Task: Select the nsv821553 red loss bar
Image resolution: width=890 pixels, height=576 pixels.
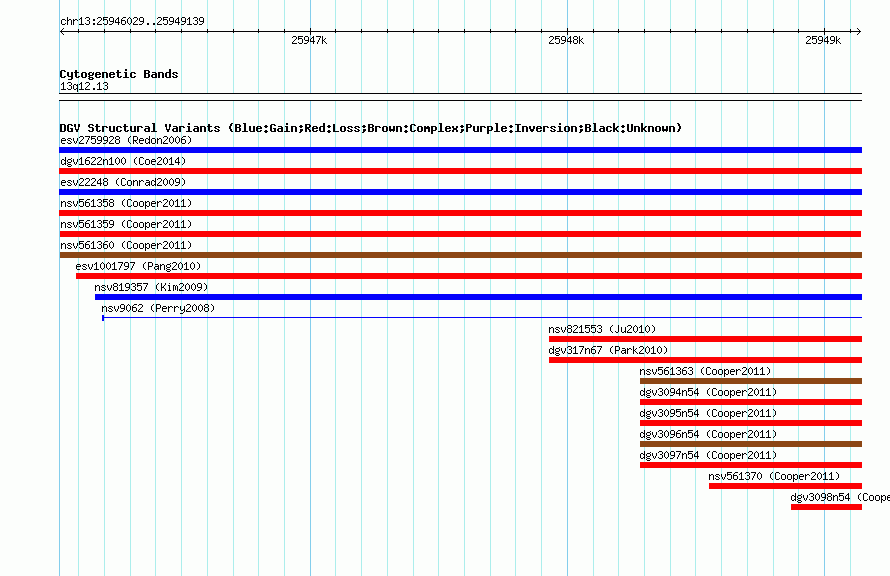Action: (x=705, y=339)
